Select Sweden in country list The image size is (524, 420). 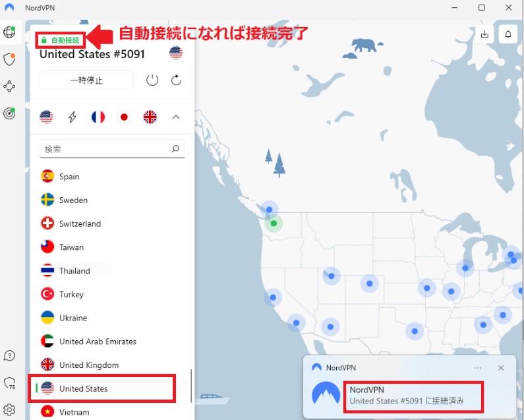112,200
